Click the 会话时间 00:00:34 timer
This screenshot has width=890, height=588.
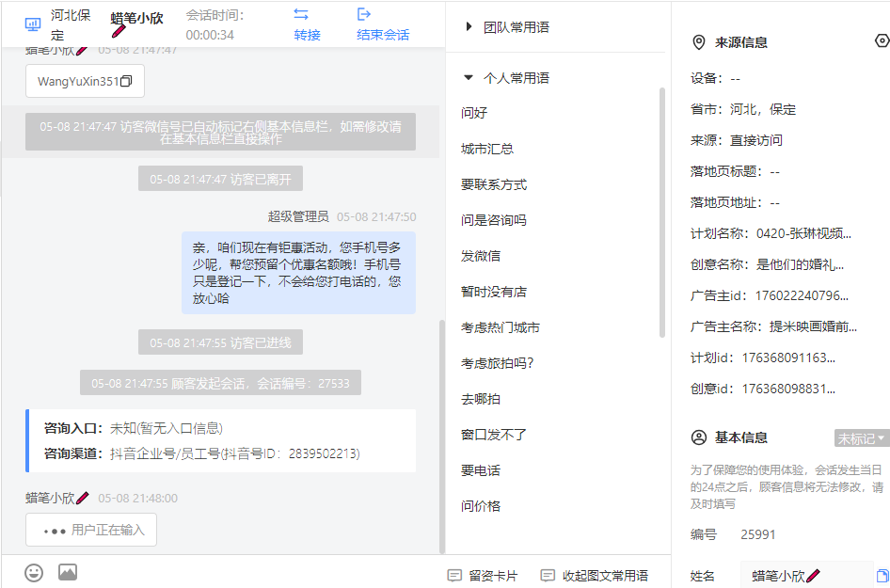tap(215, 25)
